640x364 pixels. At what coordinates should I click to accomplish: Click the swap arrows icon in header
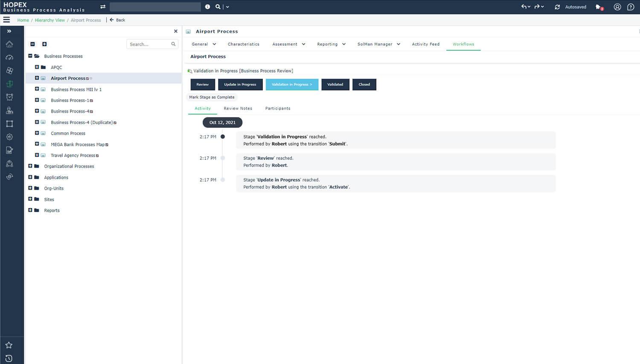coord(103,7)
